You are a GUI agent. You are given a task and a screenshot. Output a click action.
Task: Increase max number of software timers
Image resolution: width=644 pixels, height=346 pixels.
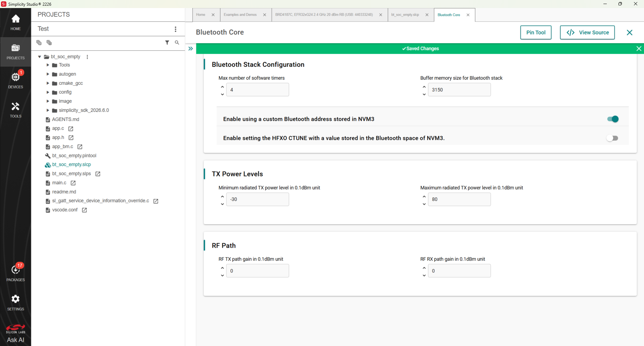(222, 87)
